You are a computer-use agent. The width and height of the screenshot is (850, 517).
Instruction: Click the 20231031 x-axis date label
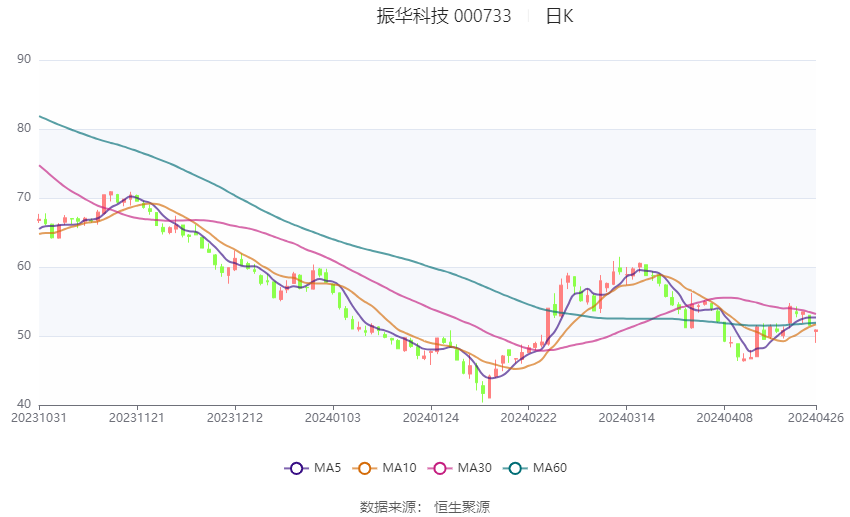tap(39, 418)
